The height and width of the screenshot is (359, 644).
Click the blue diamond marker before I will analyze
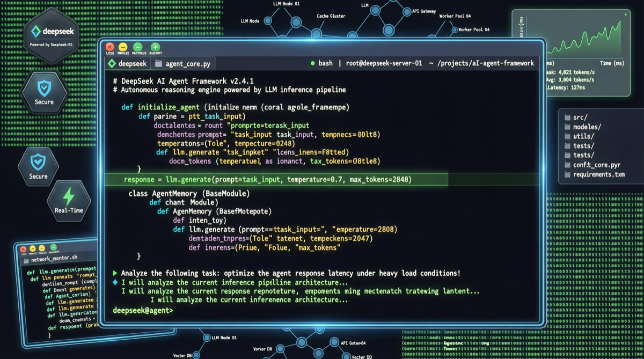pyautogui.click(x=115, y=282)
